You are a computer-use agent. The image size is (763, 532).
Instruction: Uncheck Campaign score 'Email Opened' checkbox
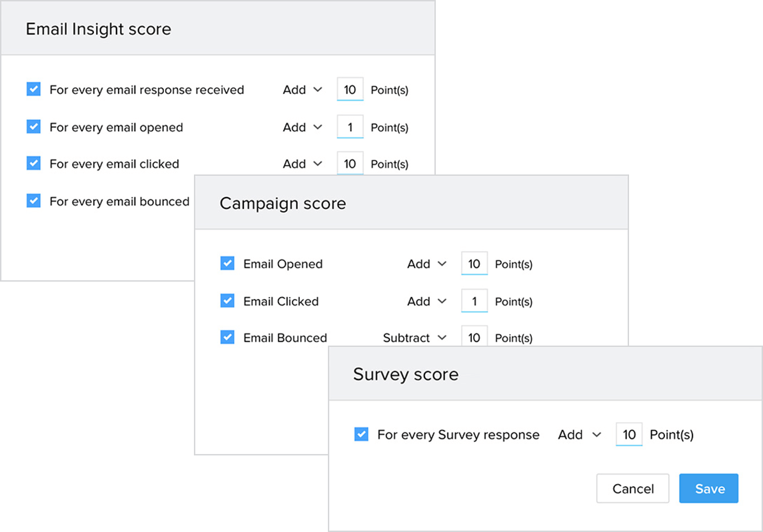pos(227,263)
